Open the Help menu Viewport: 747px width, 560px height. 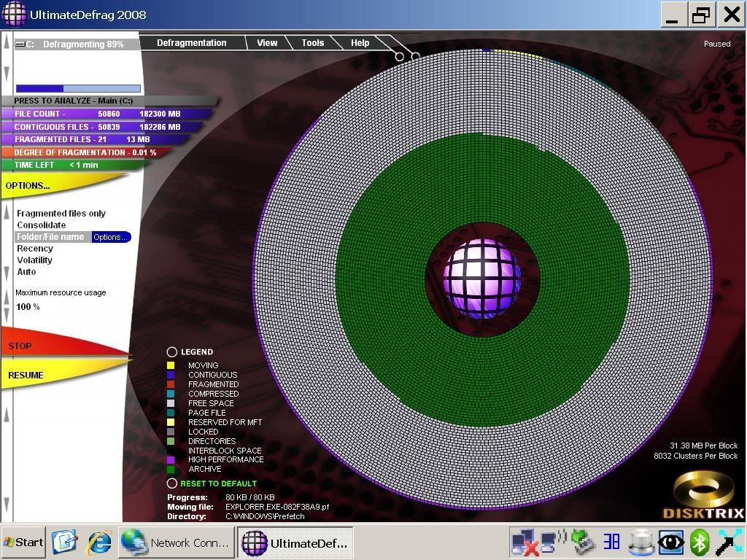click(x=360, y=43)
